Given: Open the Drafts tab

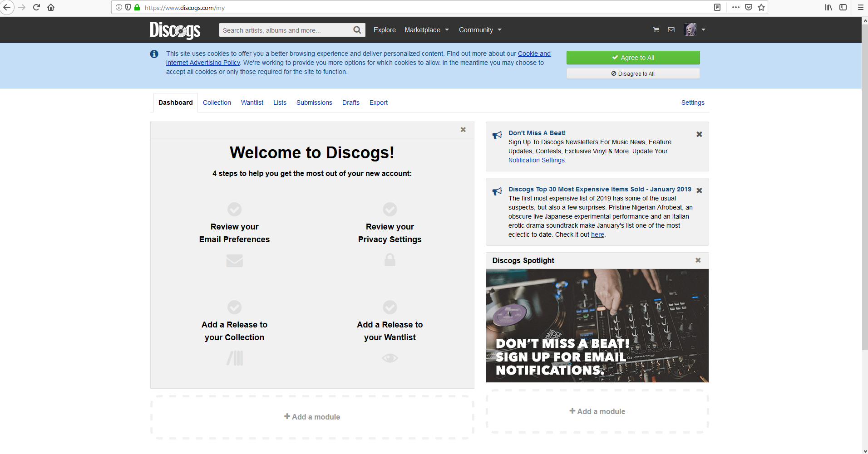Looking at the screenshot, I should (351, 103).
